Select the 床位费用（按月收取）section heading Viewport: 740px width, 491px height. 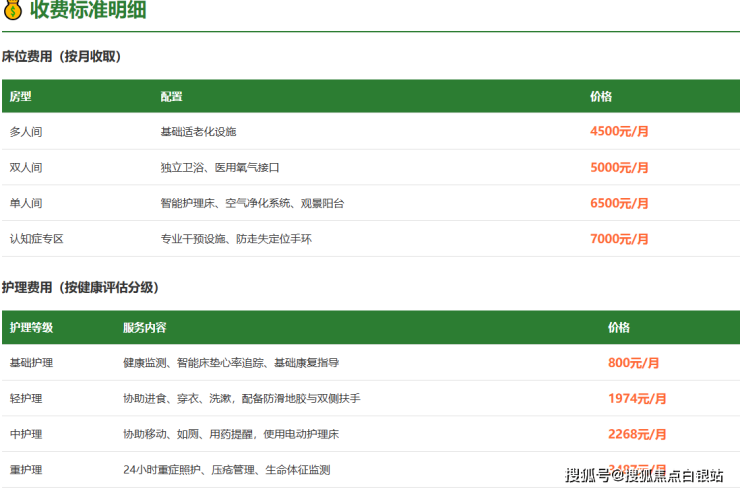63,57
